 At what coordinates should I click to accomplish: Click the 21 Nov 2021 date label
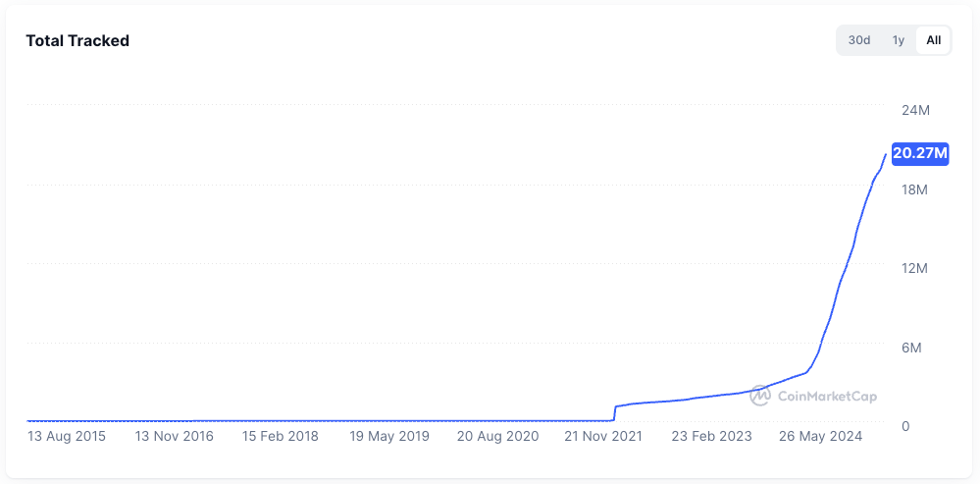coord(604,436)
